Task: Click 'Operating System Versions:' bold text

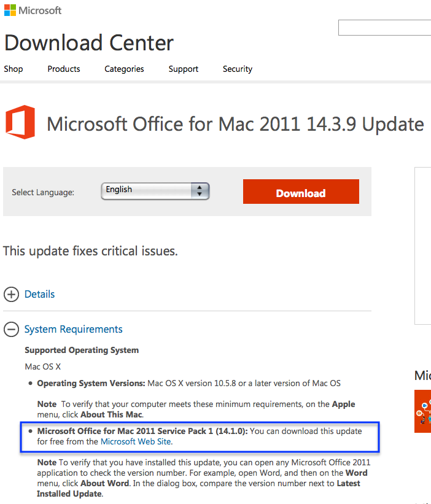Action: click(91, 383)
